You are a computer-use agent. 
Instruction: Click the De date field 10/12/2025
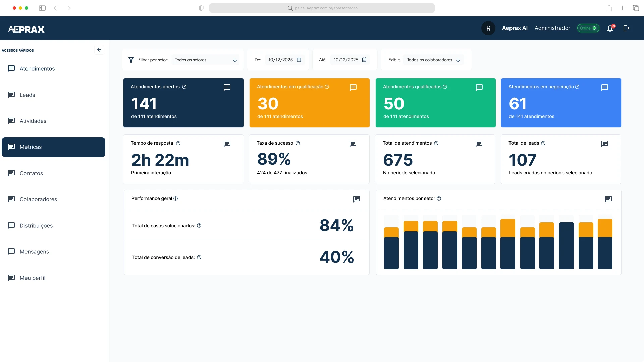click(284, 60)
